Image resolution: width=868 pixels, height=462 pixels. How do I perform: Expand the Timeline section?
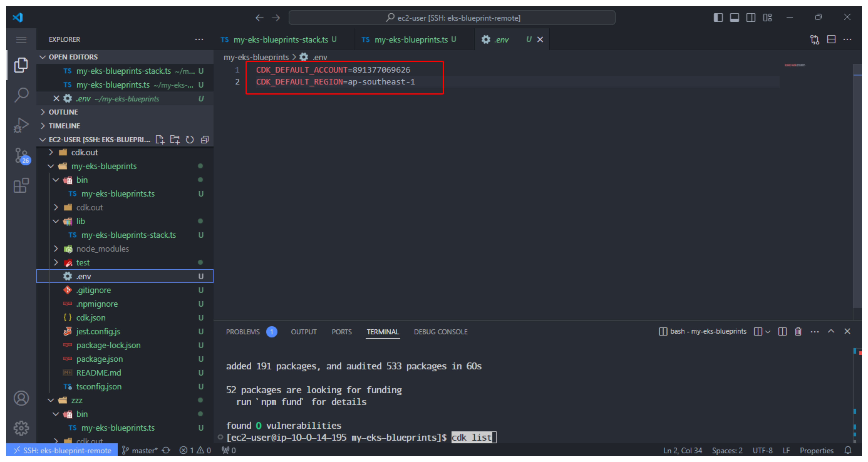click(x=125, y=126)
